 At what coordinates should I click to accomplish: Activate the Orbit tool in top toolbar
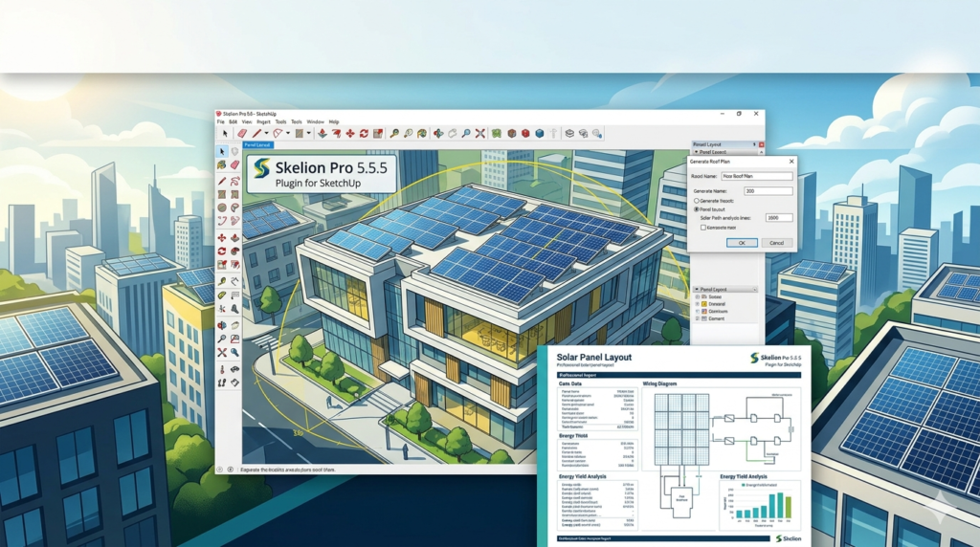(438, 134)
